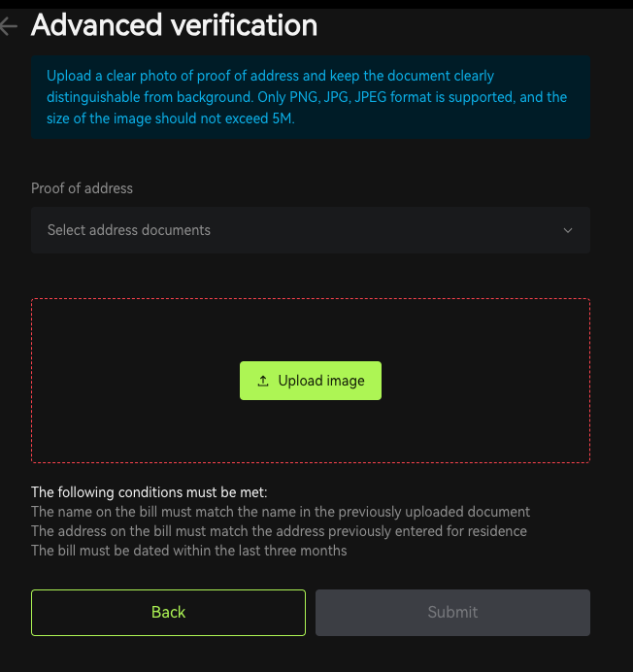Click the empty dashed upload drop zone

(311, 325)
